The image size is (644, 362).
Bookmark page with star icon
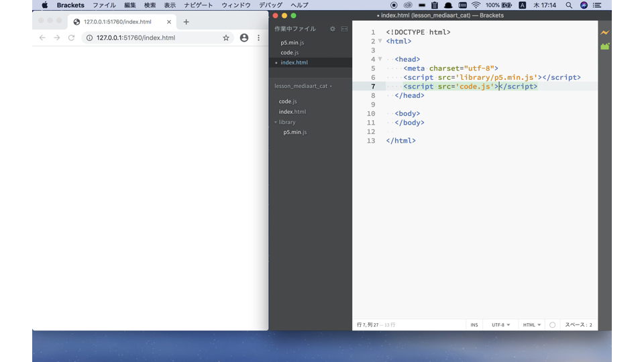tap(226, 38)
